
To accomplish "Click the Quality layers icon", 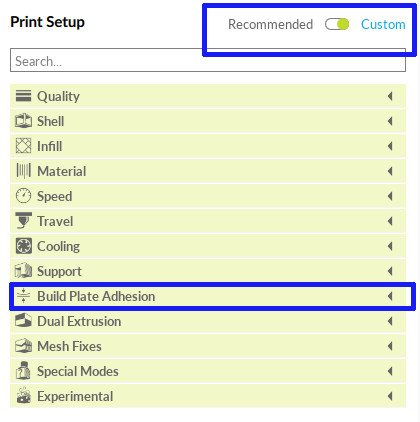I will 23,96.
